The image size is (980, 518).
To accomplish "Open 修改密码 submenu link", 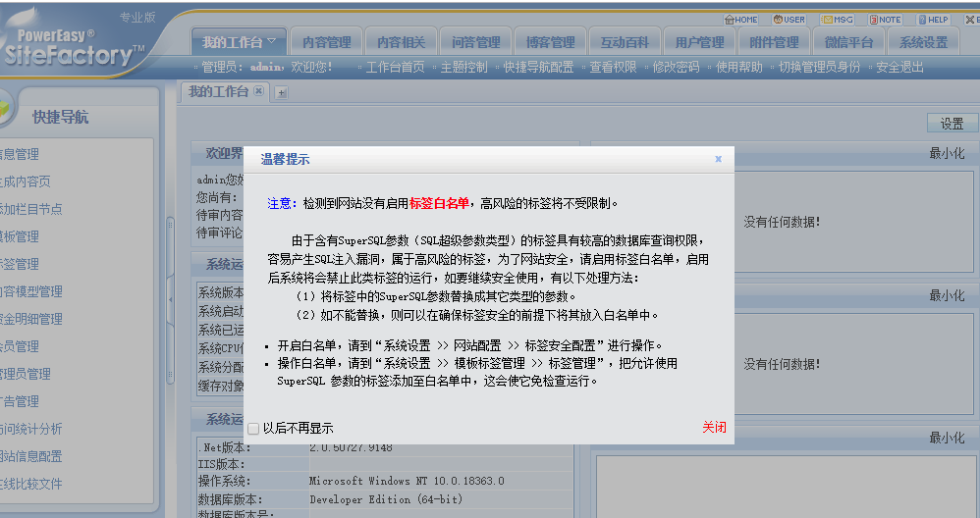I will (x=677, y=67).
